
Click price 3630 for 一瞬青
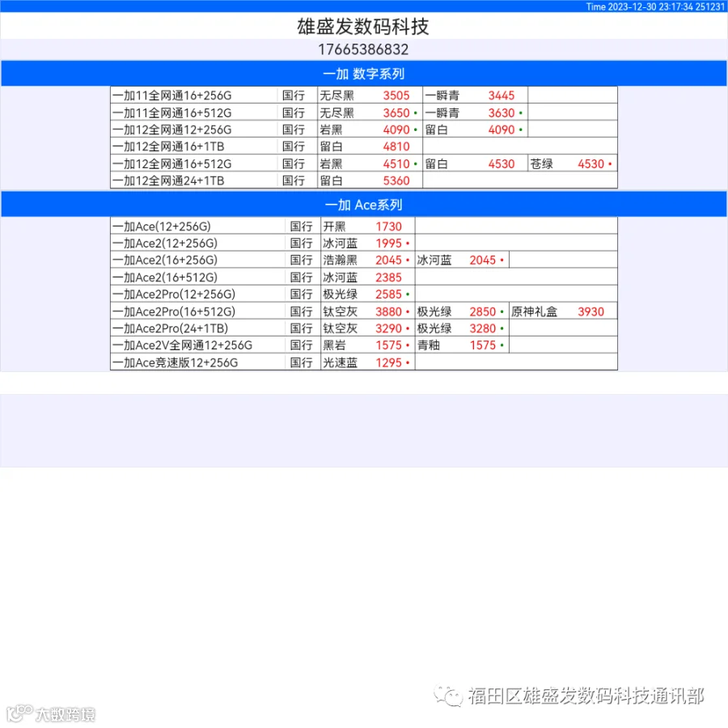coord(501,112)
